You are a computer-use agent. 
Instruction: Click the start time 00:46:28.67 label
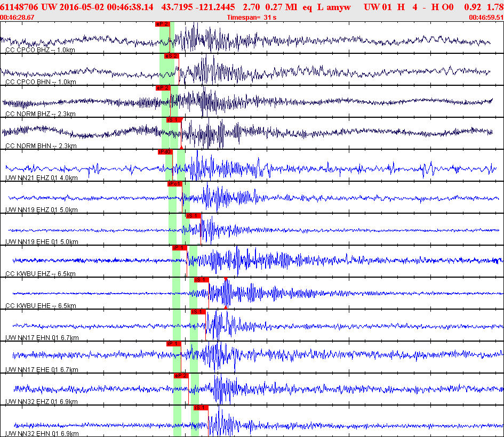click(x=17, y=18)
